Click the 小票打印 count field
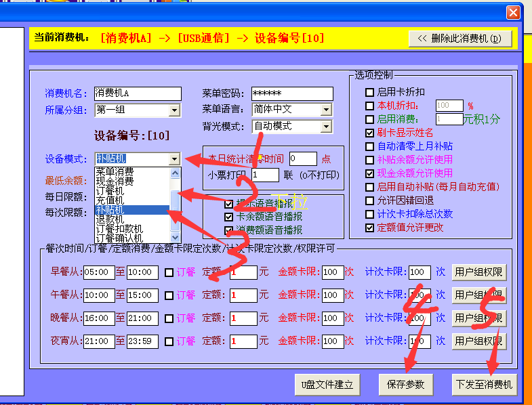Screen dimensions: 532x405 [x=265, y=175]
